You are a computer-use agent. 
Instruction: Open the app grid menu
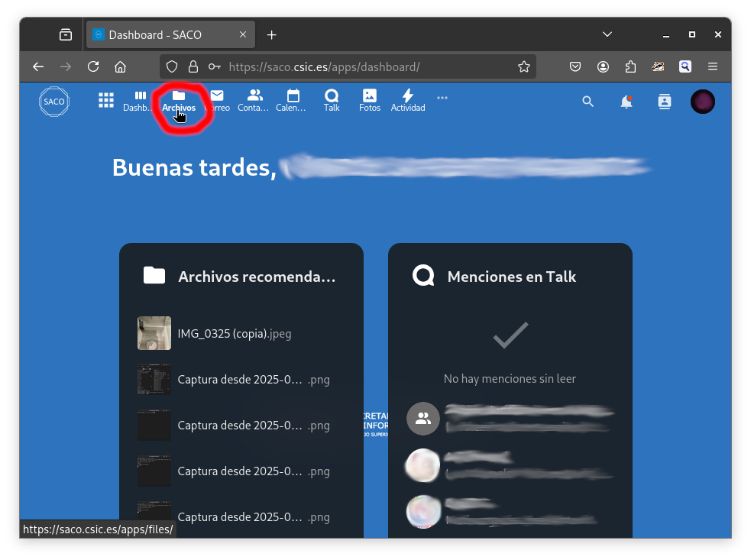[x=106, y=101]
